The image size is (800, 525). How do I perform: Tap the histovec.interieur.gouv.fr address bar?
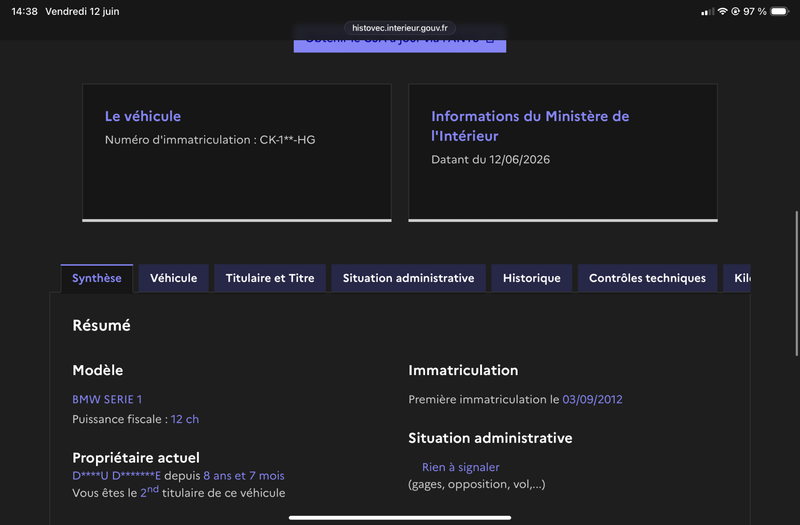click(x=400, y=28)
